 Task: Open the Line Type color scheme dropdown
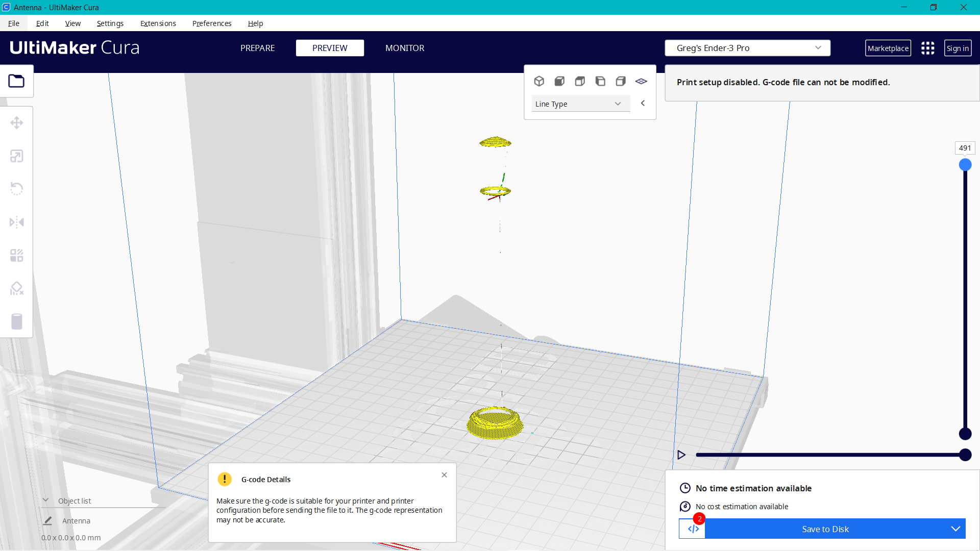tap(580, 103)
